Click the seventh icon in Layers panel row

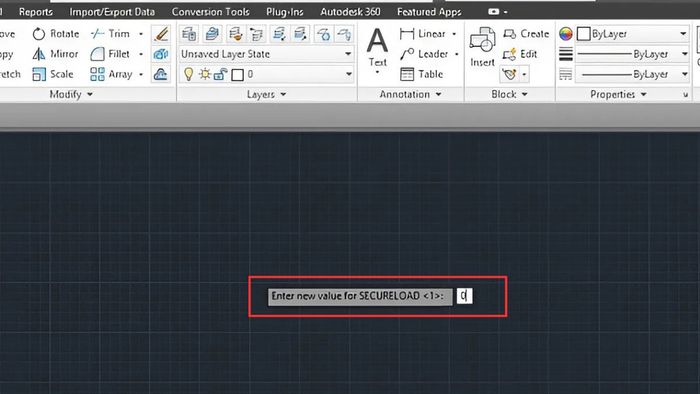coord(323,34)
